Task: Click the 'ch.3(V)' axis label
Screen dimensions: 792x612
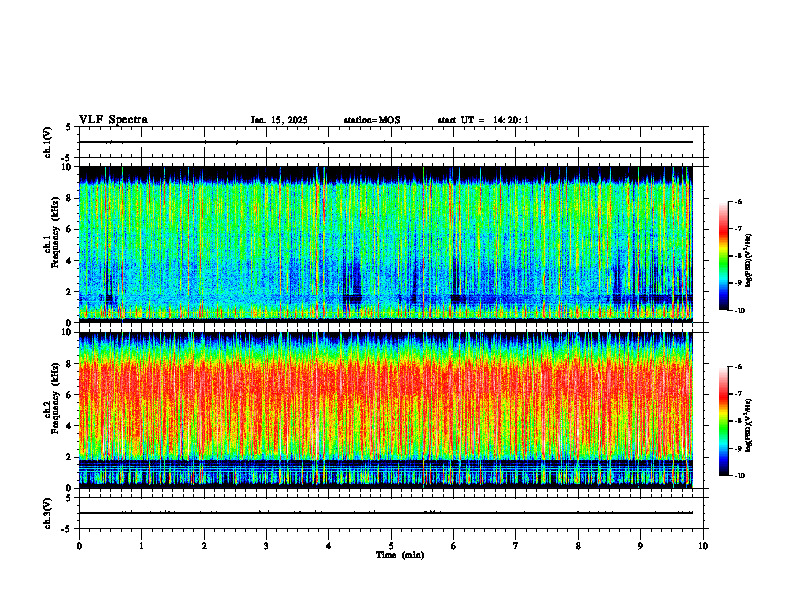Action: coord(48,513)
